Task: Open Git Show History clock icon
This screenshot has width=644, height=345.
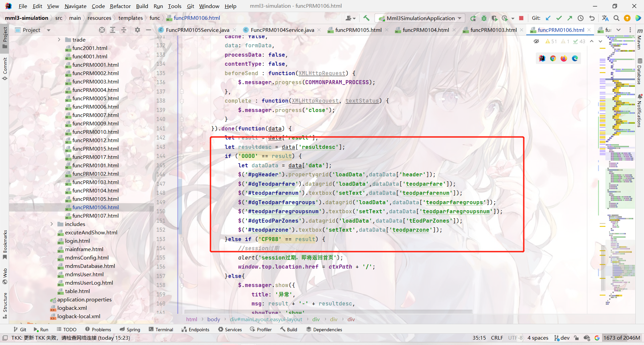Action: [x=581, y=18]
